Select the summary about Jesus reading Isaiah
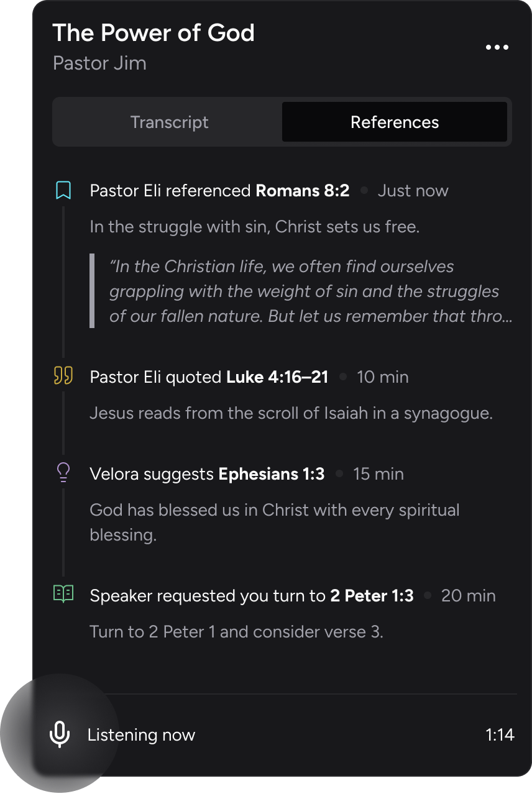Viewport: 532px width, 804px height. click(x=291, y=413)
